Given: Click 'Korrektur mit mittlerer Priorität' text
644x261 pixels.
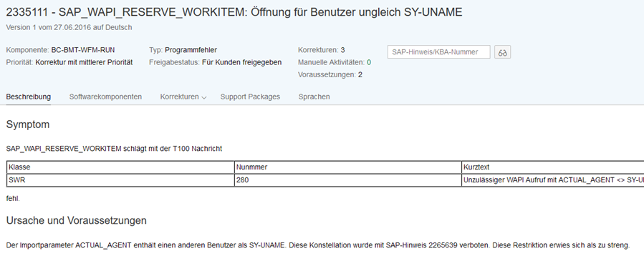Looking at the screenshot, I should pyautogui.click(x=85, y=62).
